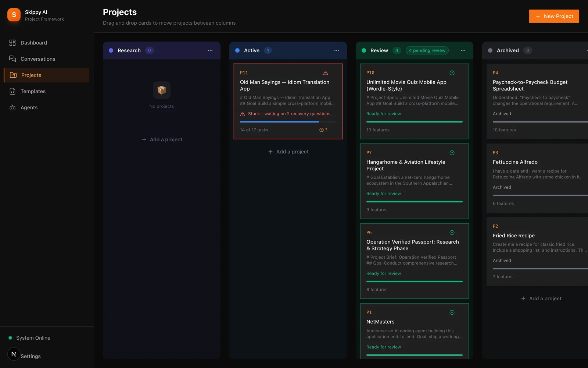Screen dimensions: 588x368
Task: Click the Active count badge 1
Action: click(x=268, y=50)
